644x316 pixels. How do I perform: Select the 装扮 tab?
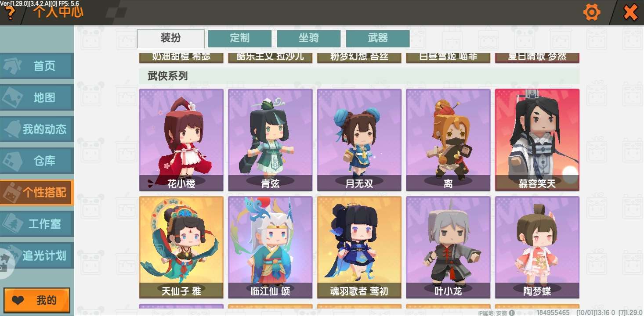tap(171, 39)
